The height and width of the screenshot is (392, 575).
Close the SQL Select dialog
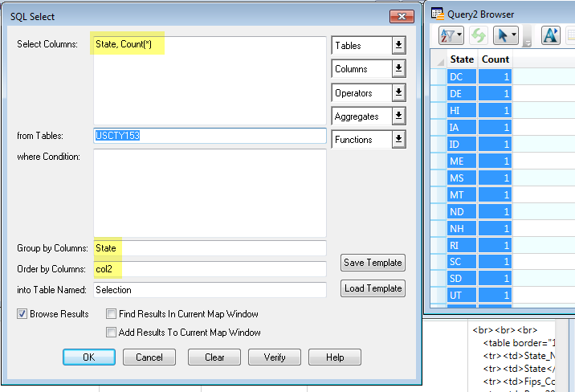401,16
